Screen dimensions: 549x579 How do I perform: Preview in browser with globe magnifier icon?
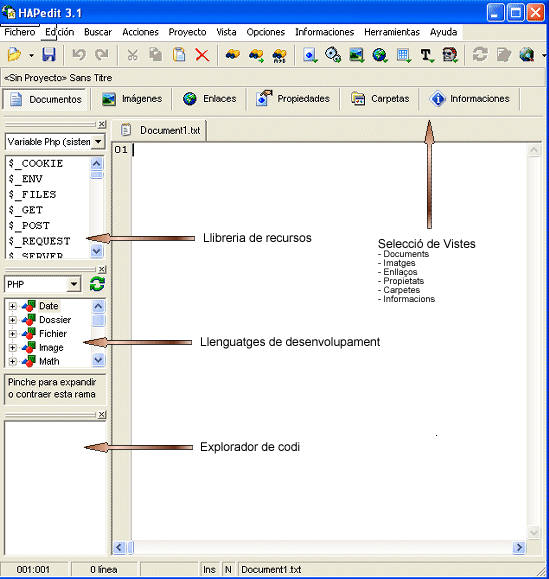[527, 55]
